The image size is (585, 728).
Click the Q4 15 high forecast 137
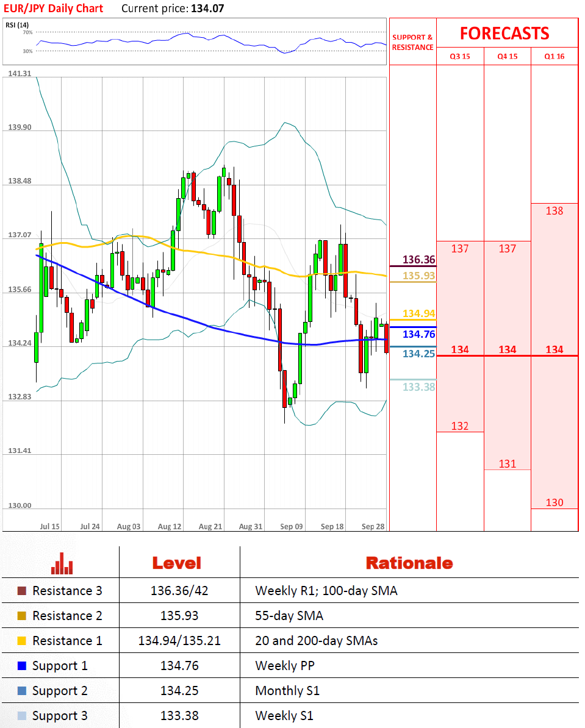508,249
